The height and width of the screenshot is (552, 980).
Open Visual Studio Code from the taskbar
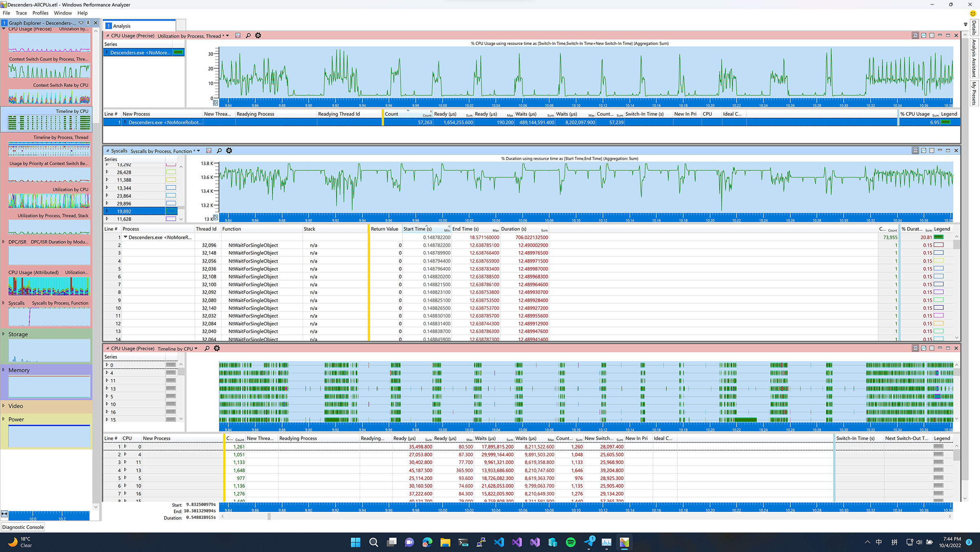point(499,542)
